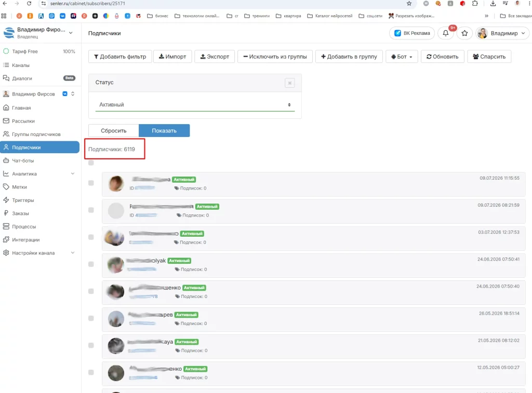
Task: Open the Активный status dropdown
Action: (195, 105)
